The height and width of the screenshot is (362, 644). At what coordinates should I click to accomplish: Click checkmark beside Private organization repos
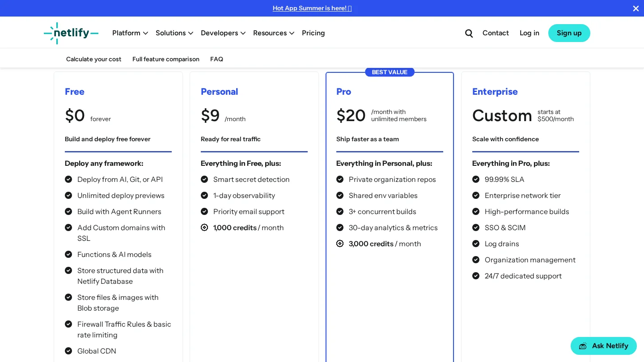click(340, 179)
